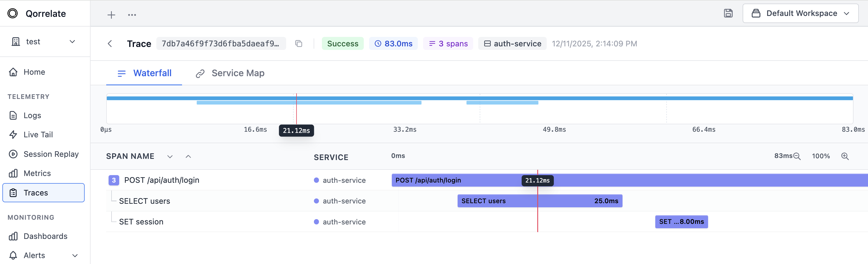Click the 49.8ms minimap axis label
This screenshot has height=264, width=868.
coord(554,129)
